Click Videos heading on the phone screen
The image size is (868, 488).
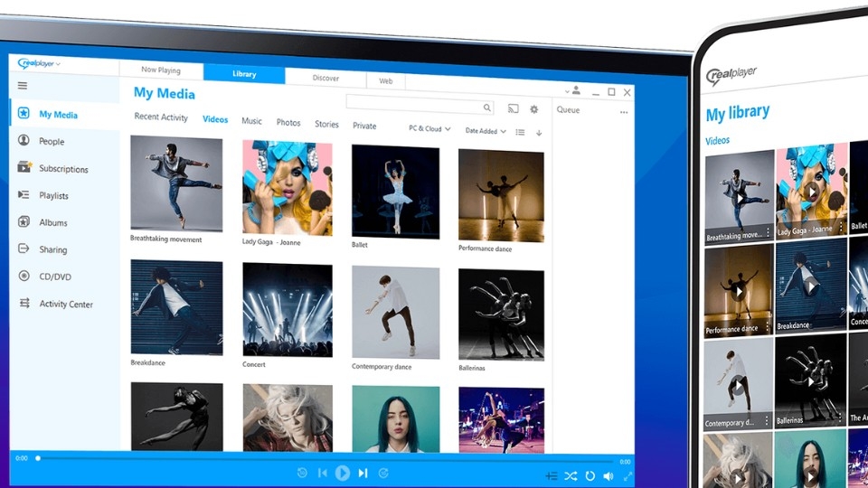click(x=717, y=141)
